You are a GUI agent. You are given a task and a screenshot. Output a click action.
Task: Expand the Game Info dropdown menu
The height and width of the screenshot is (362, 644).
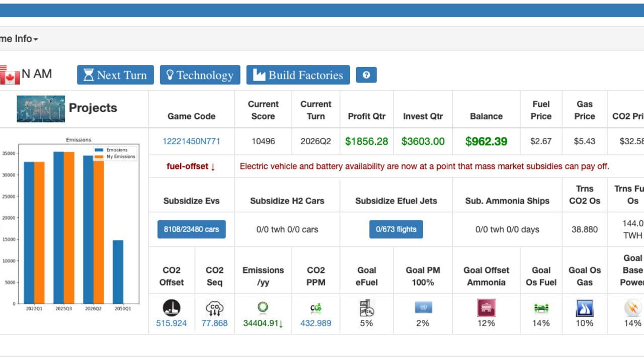pos(19,39)
